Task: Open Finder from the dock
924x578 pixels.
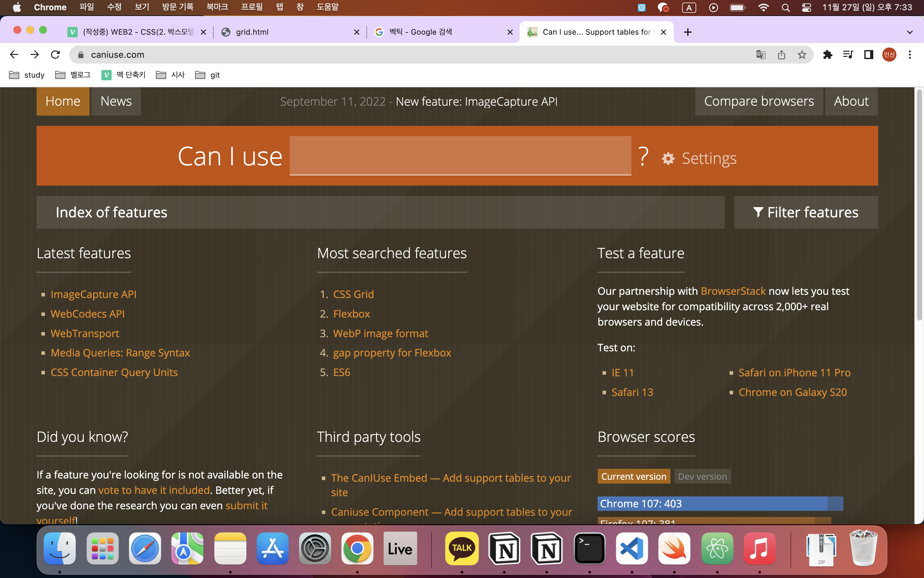Action: coord(60,548)
